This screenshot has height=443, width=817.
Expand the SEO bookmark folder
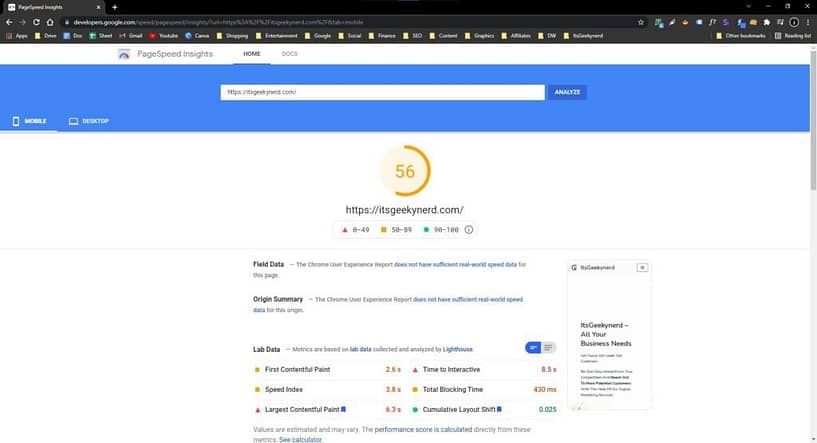412,36
